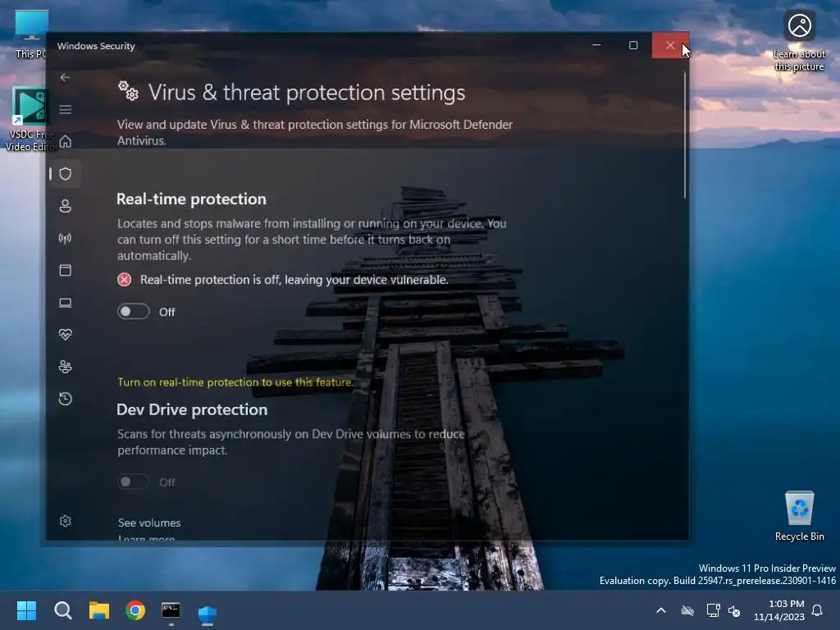
Task: Open the Home section in sidebar
Action: (65, 141)
